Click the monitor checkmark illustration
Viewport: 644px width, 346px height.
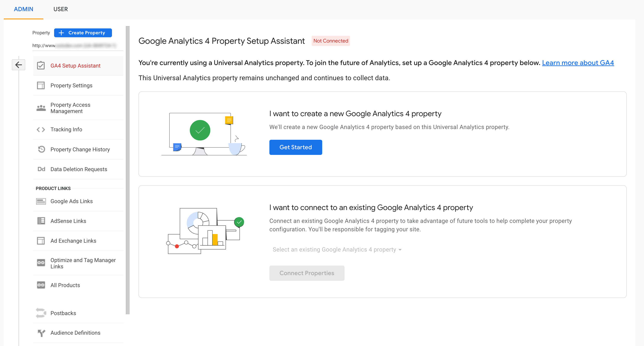204,134
